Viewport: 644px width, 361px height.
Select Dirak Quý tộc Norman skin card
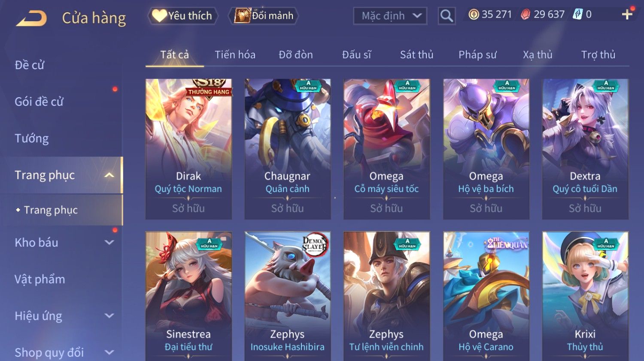[x=188, y=149]
